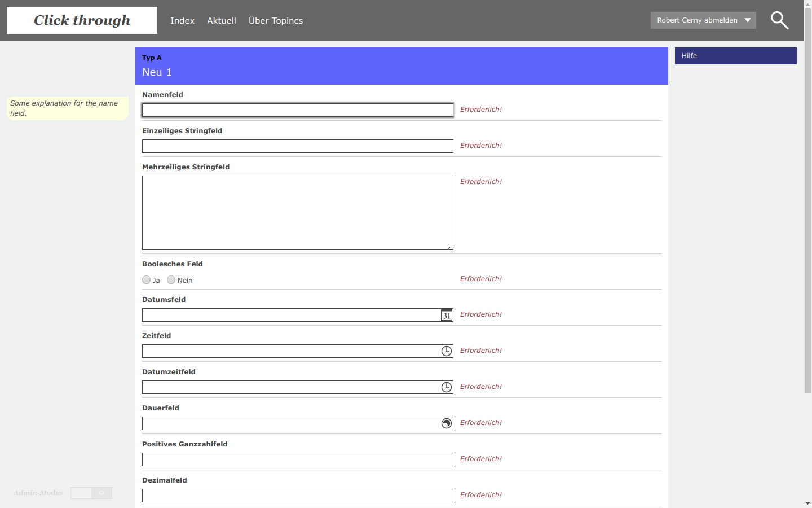Click inside the Mehrzeiliges Stringfeld textarea
Image resolution: width=812 pixels, height=508 pixels.
tap(298, 213)
